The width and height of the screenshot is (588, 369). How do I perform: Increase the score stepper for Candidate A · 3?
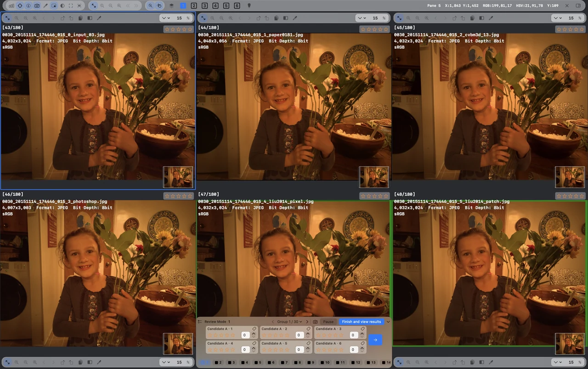362,334
